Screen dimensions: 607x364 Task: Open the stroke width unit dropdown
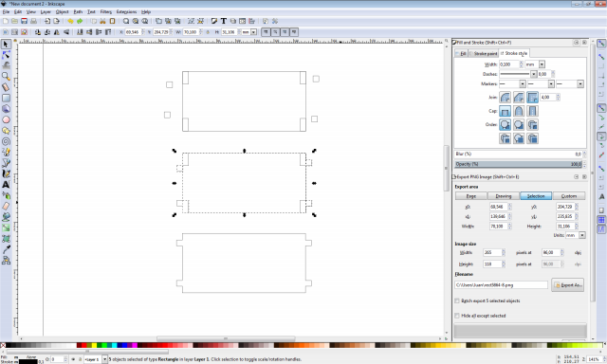pyautogui.click(x=542, y=64)
